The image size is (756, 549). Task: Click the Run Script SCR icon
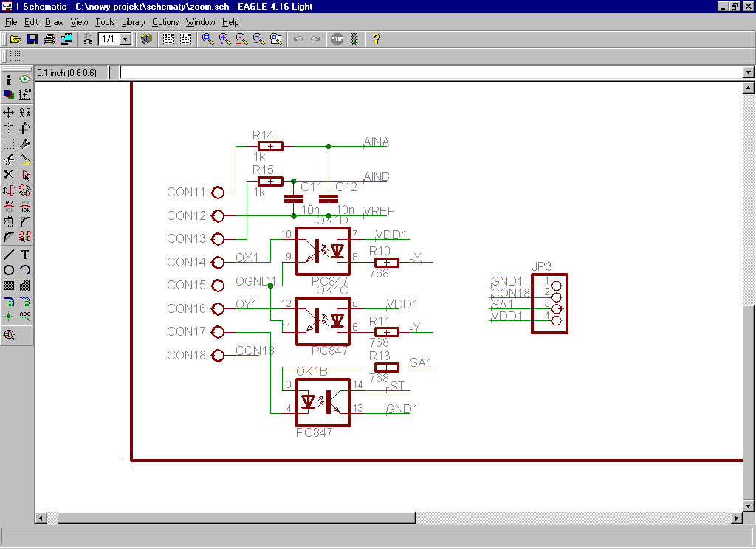point(168,39)
